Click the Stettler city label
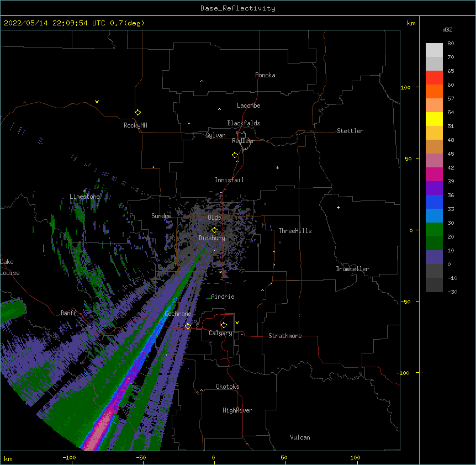Image resolution: width=476 pixels, height=465 pixels. pyautogui.click(x=350, y=131)
